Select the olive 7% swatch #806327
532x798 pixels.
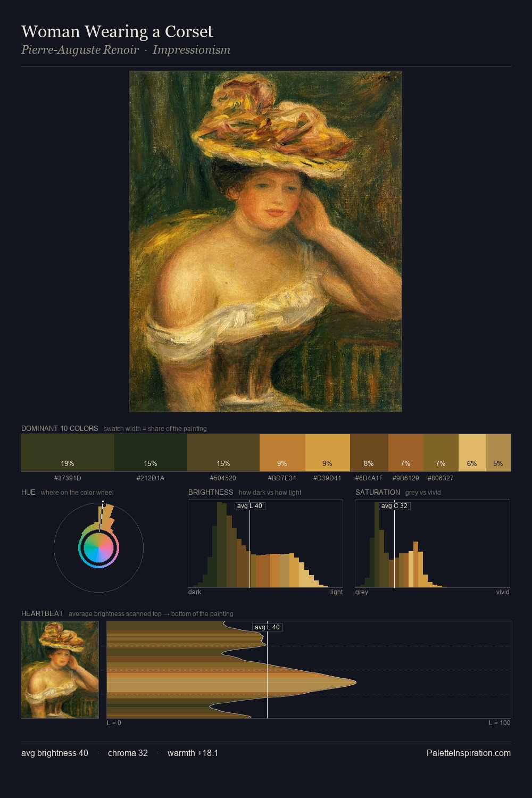pyautogui.click(x=441, y=453)
